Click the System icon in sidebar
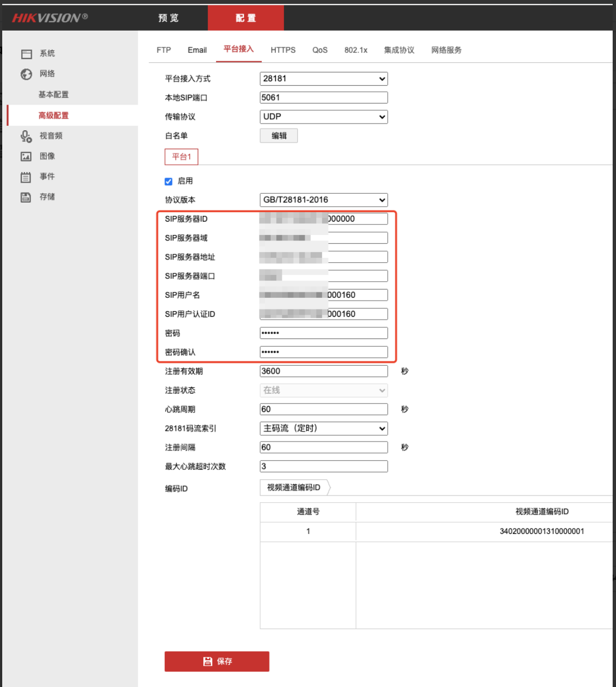This screenshot has width=616, height=687. (x=26, y=54)
